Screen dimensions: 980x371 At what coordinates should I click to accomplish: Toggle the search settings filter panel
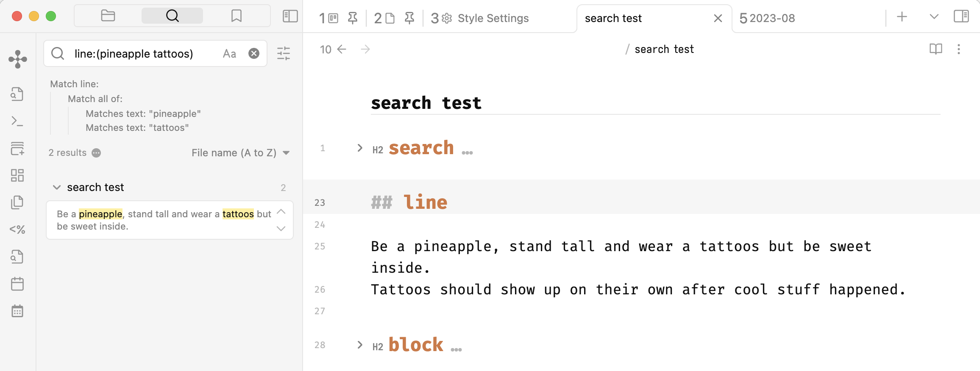pos(284,53)
